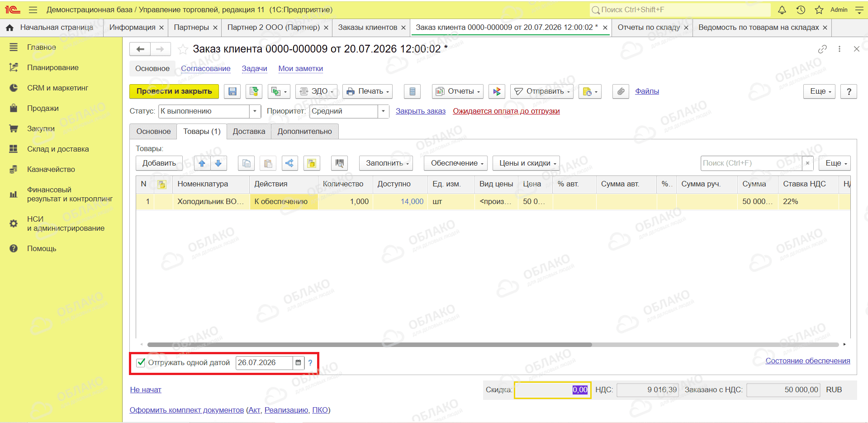Viewport: 868px width, 423px height.
Task: Get a link to this order
Action: tap(822, 49)
